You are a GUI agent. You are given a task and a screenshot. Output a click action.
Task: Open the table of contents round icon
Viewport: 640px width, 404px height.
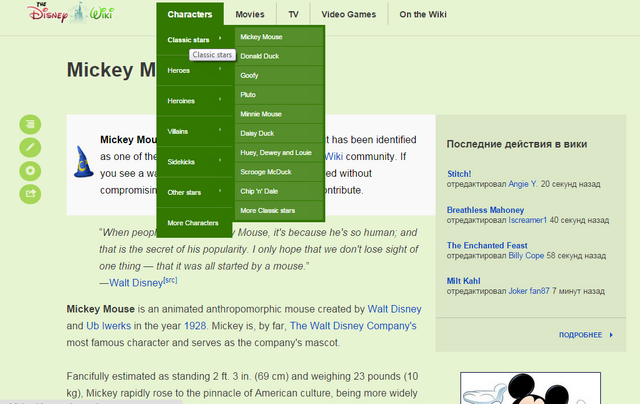click(x=30, y=124)
